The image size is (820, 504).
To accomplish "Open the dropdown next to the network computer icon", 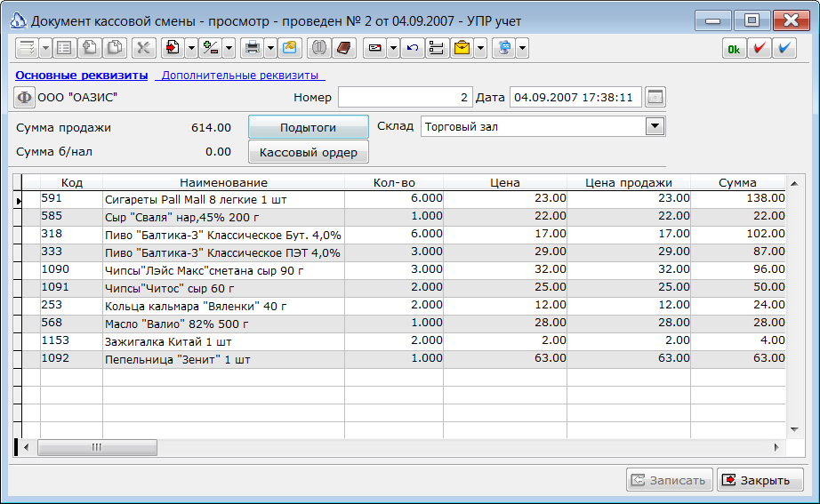I will tap(522, 48).
